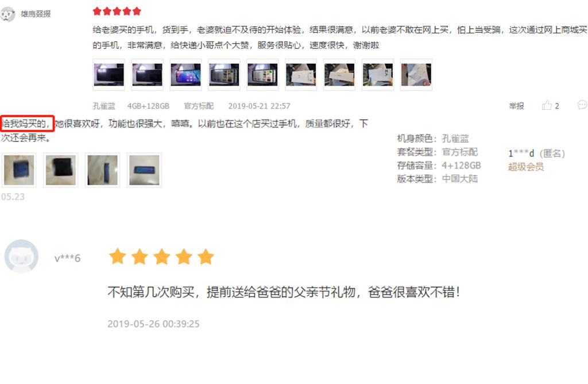
Task: Click the yellow five-star rating
Action: pos(161,257)
